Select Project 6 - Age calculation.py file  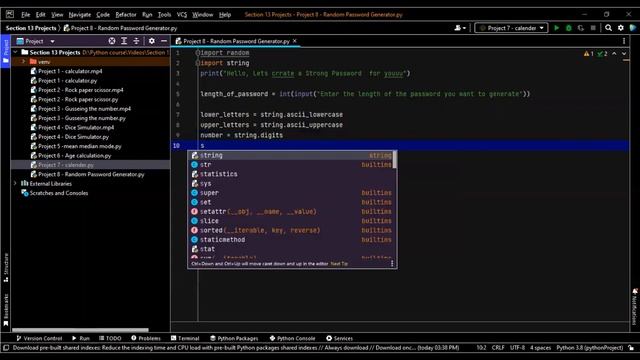[x=74, y=156]
